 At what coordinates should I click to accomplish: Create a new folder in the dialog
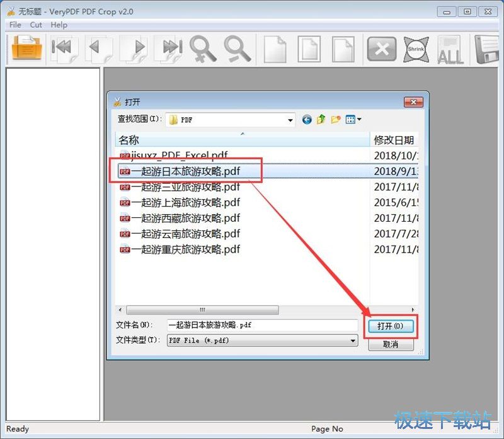point(335,119)
